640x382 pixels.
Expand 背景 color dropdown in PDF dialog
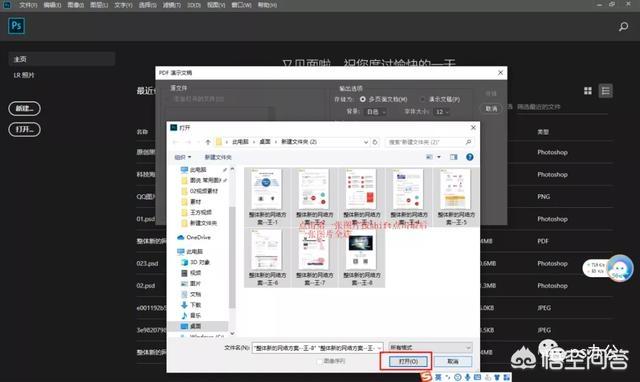click(x=375, y=112)
